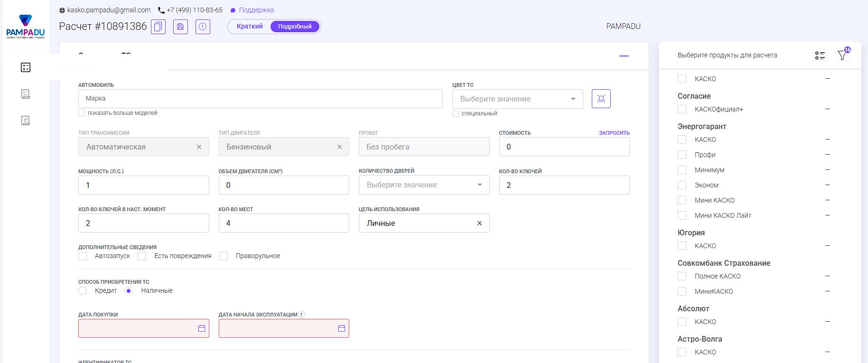Viewport: 868px width, 363px height.
Task: Click the Марка car input field
Action: click(x=260, y=99)
